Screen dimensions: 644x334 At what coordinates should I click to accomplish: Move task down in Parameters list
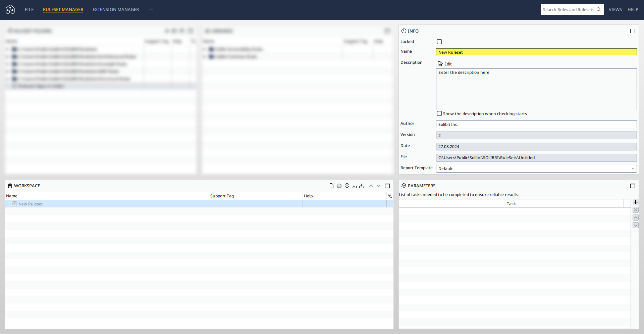[636, 225]
